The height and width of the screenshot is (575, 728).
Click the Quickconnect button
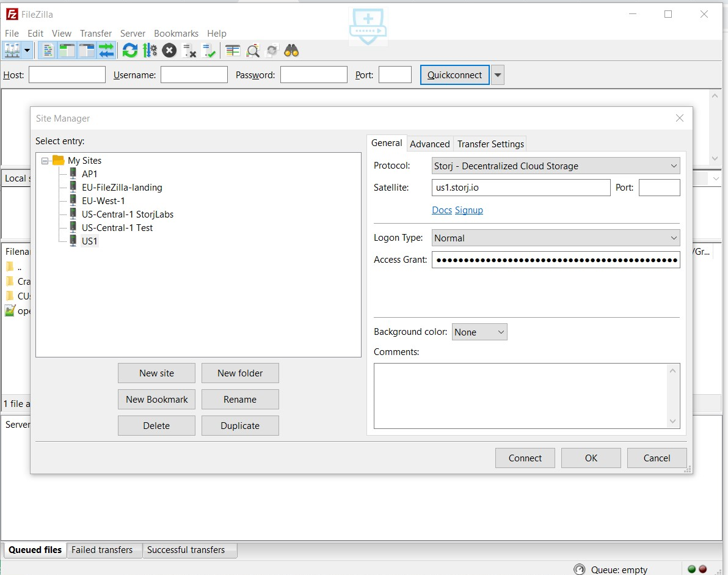[454, 75]
